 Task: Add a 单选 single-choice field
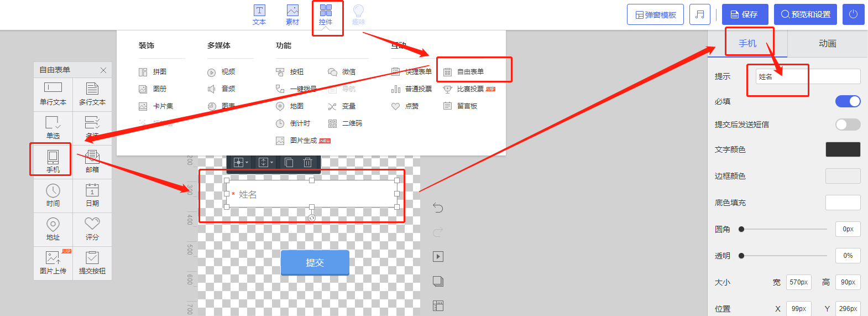(x=53, y=128)
